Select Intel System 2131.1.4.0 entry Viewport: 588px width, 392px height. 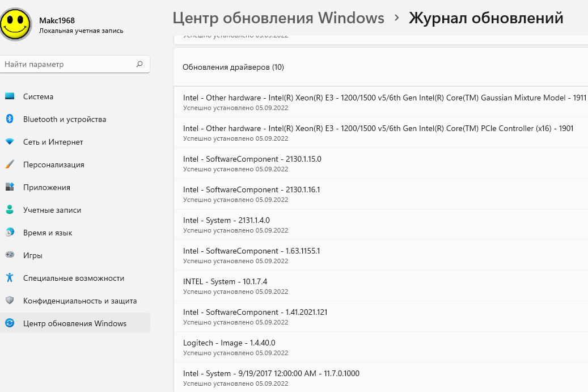pyautogui.click(x=380, y=225)
